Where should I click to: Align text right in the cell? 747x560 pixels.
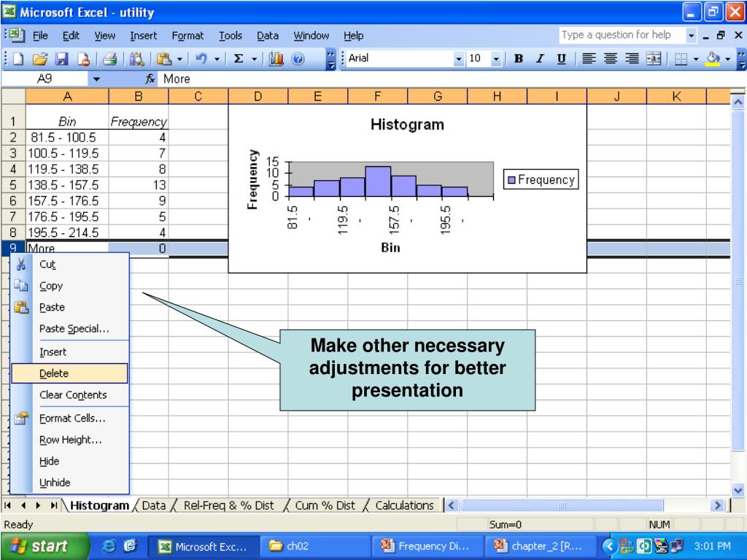tap(632, 58)
